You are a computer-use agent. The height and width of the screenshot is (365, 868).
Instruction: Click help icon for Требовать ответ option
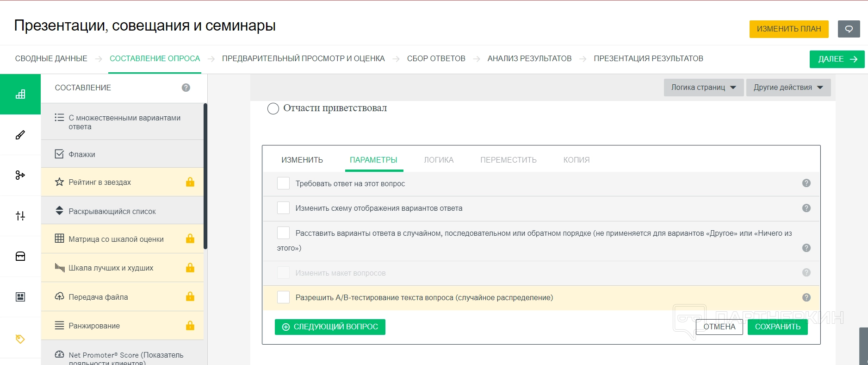click(x=806, y=183)
